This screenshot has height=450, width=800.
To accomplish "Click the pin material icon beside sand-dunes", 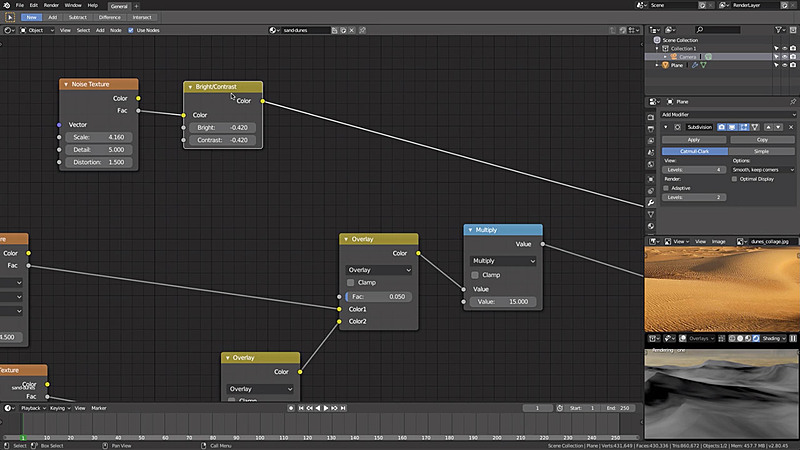I will (362, 30).
